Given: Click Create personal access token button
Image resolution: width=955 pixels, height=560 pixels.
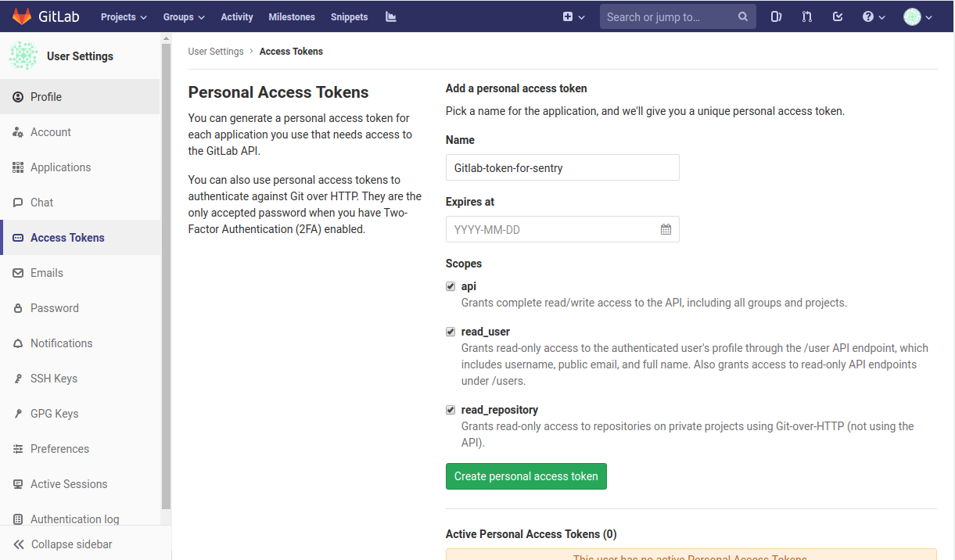Looking at the screenshot, I should (526, 476).
